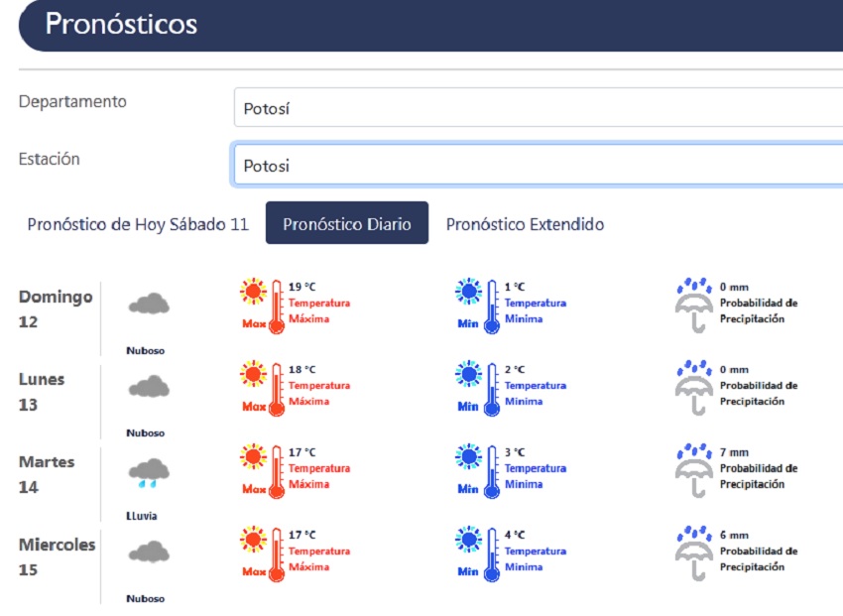
Task: Click Miercoles min temperature blue thermometer icon
Action: [478, 554]
